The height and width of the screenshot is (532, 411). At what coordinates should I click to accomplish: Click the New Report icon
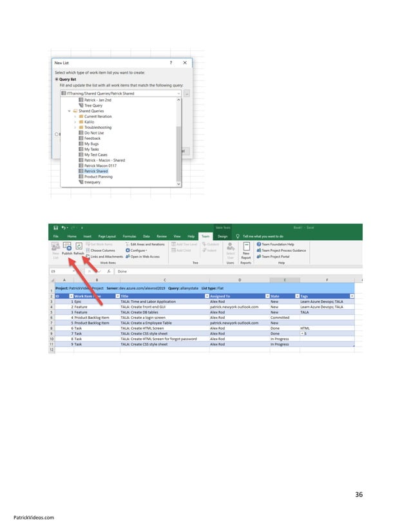click(x=246, y=251)
